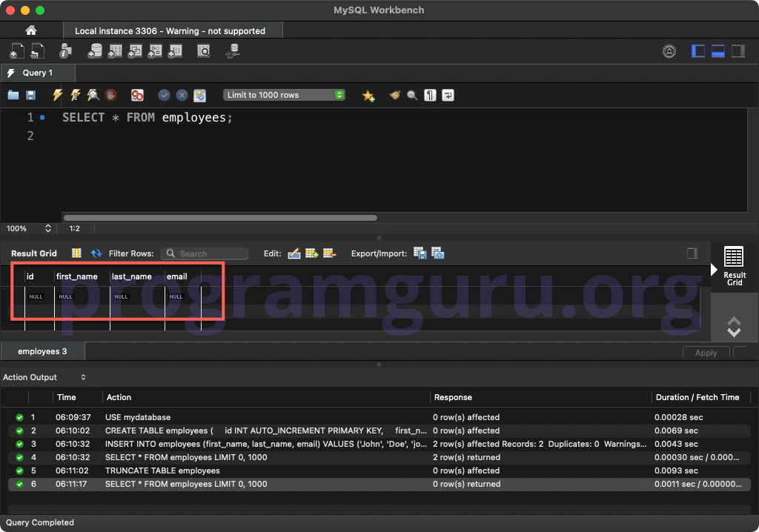Click the id column header
This screenshot has width=759, height=532.
(39, 276)
